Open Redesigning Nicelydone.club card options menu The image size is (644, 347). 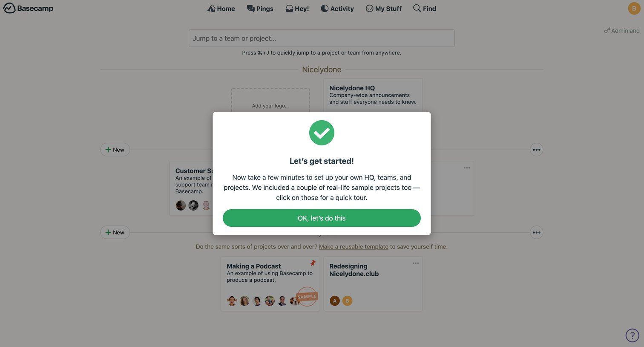tap(416, 263)
